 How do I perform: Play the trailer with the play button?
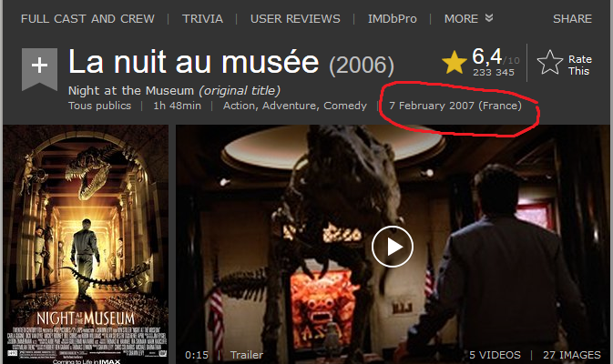tap(392, 247)
